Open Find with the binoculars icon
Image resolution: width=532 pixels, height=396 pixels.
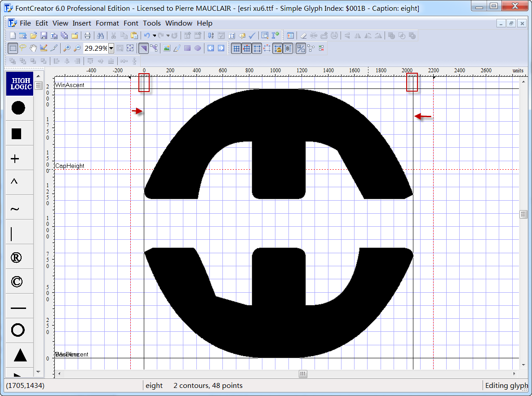point(101,35)
